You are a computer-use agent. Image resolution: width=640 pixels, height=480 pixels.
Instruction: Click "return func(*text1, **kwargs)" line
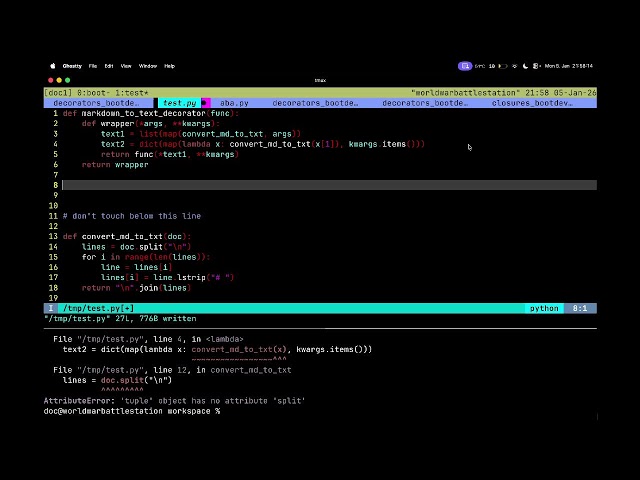coord(170,154)
